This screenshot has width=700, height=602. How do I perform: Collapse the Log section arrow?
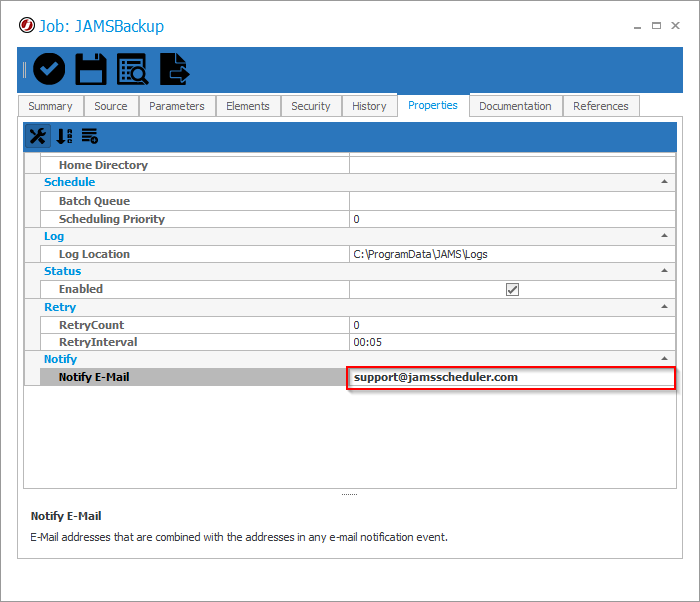pyautogui.click(x=664, y=235)
